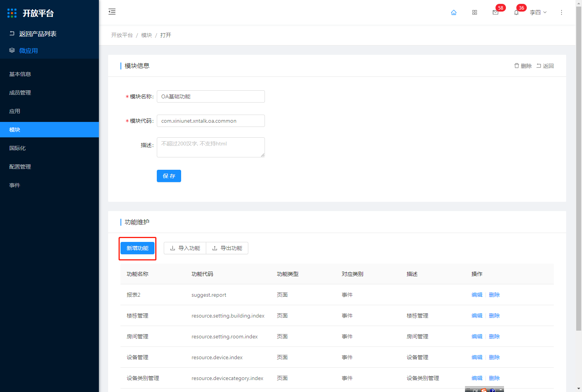
Task: Click into the 描述 textarea
Action: [211, 147]
